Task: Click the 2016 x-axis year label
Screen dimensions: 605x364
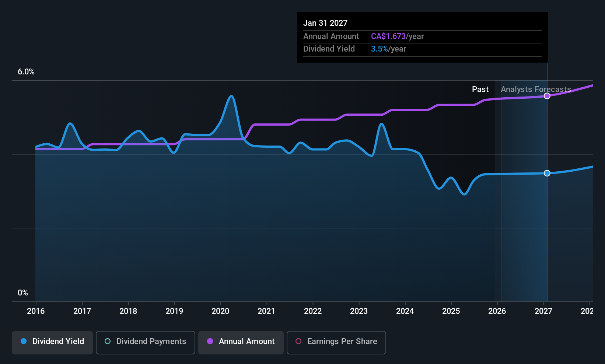Action: 36,311
